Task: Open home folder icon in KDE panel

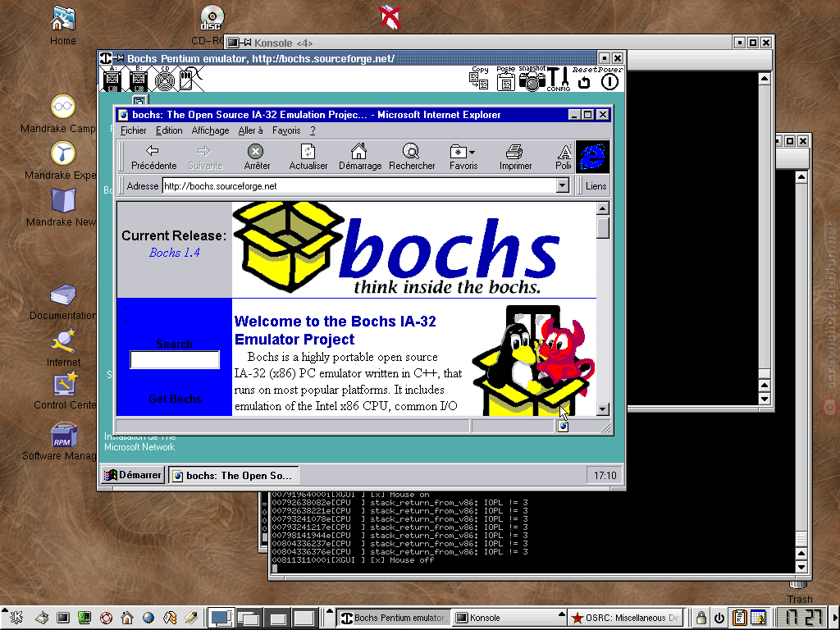Action: [127, 618]
